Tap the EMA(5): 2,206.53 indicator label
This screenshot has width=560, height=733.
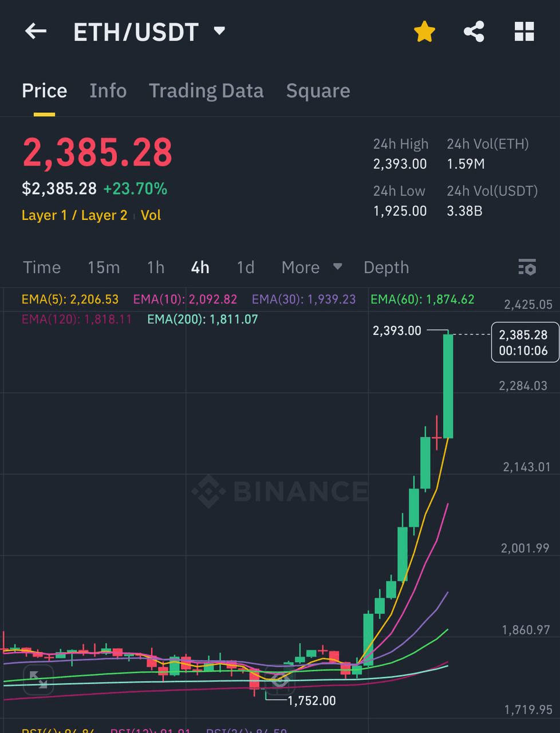pos(70,299)
